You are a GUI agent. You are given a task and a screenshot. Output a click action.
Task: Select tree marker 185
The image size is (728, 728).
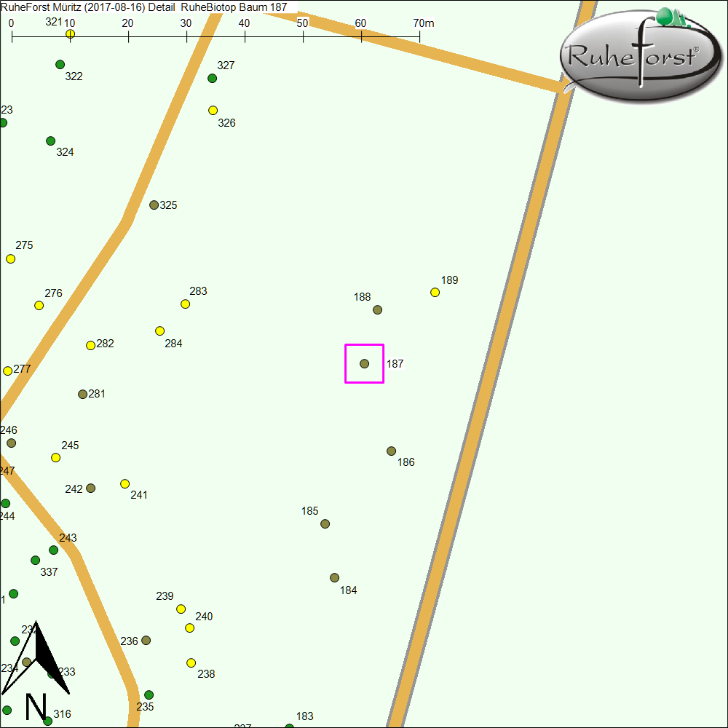[x=325, y=523]
